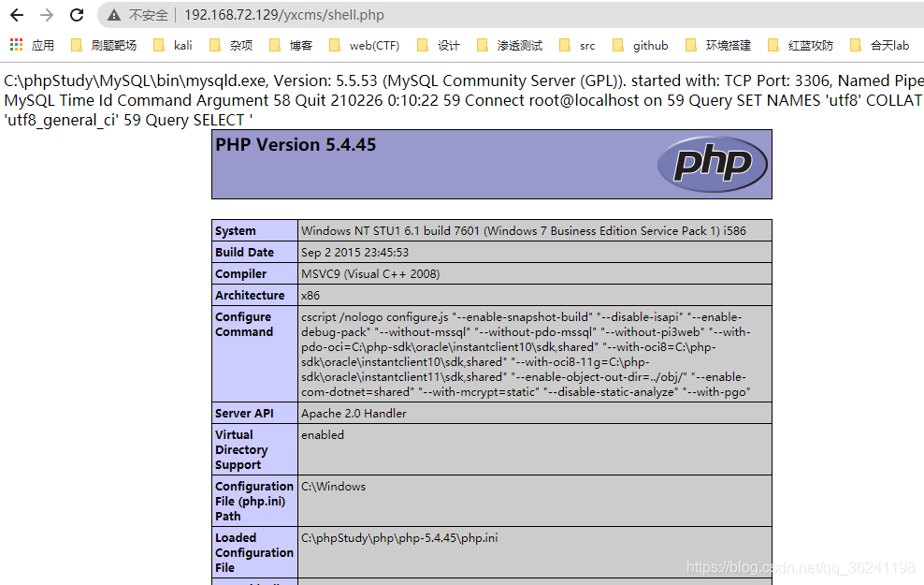This screenshot has height=585, width=924.
Task: Click the Compiler label cell
Action: pos(254,273)
